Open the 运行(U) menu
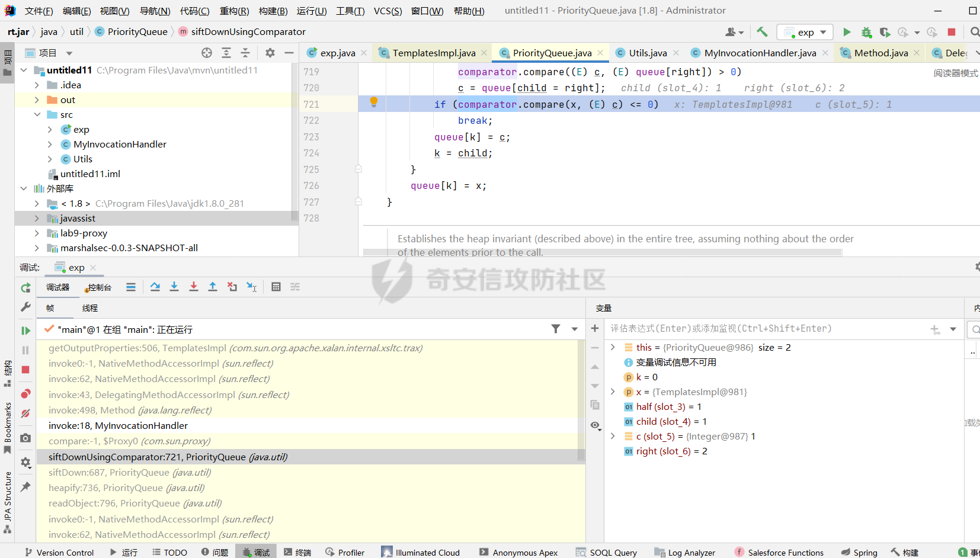980x558 pixels. (x=312, y=11)
